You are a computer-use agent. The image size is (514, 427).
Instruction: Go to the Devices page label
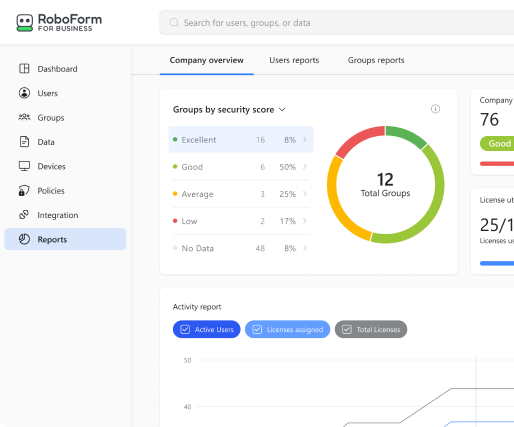pos(51,166)
